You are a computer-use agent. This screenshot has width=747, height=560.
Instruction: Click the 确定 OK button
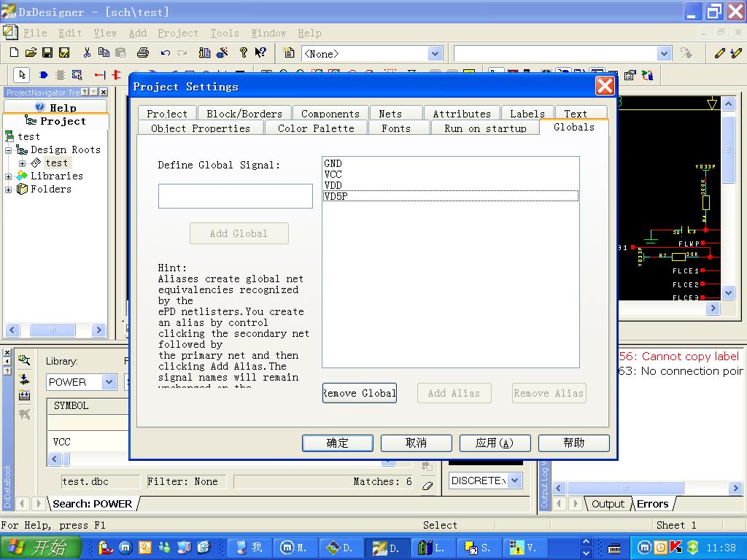tap(337, 443)
